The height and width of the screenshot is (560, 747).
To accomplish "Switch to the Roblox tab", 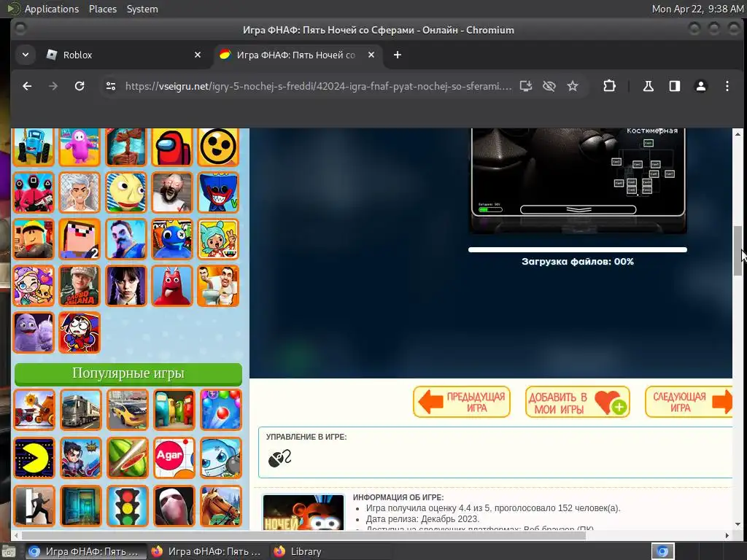I will (x=124, y=55).
